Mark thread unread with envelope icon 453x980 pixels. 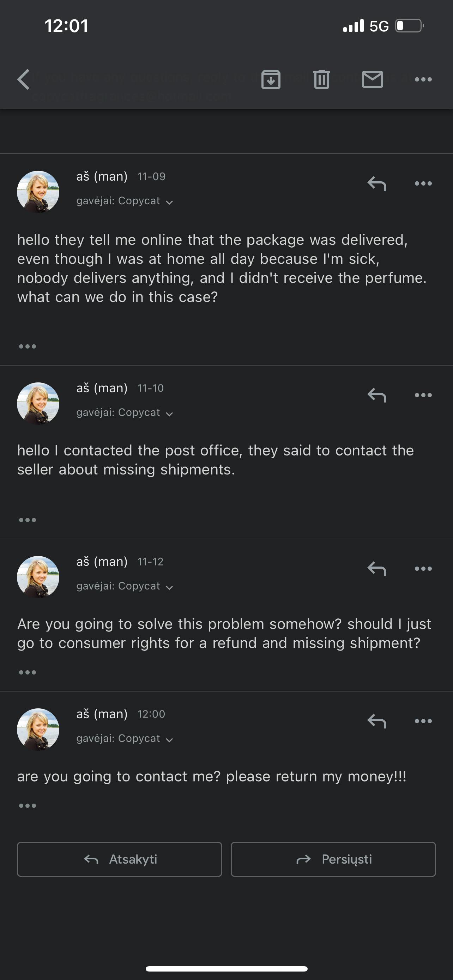tap(372, 79)
